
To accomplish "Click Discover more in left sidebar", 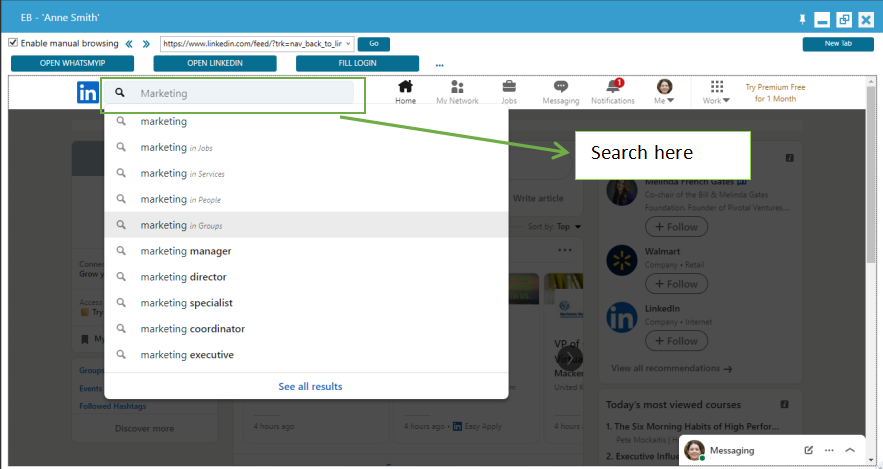I will tap(145, 428).
